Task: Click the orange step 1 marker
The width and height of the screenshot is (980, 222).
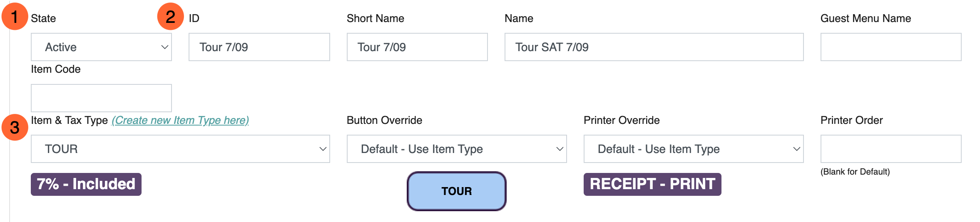Action: point(15,17)
